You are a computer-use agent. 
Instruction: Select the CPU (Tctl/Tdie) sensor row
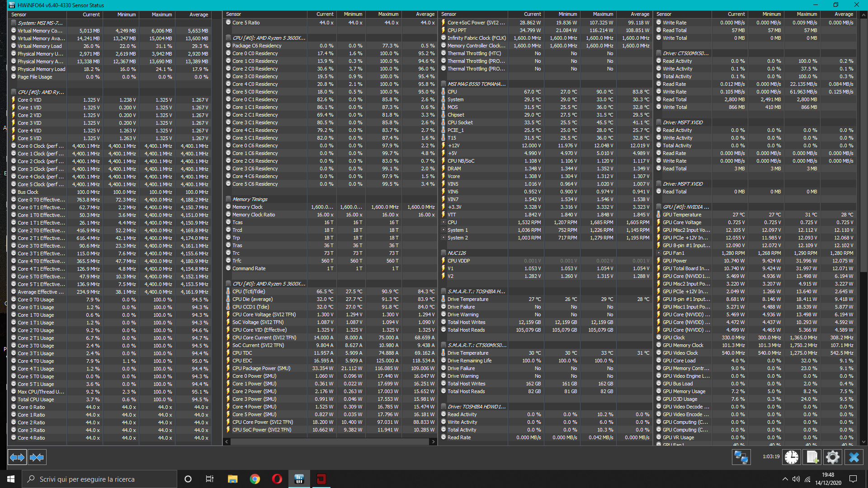[249, 291]
